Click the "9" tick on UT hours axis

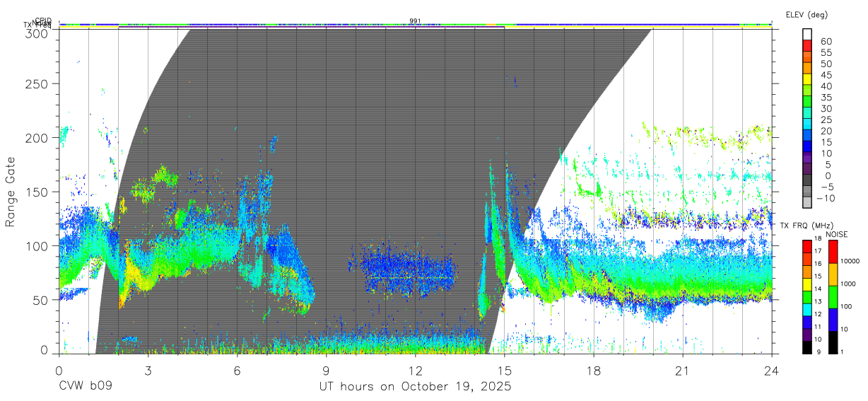point(326,370)
